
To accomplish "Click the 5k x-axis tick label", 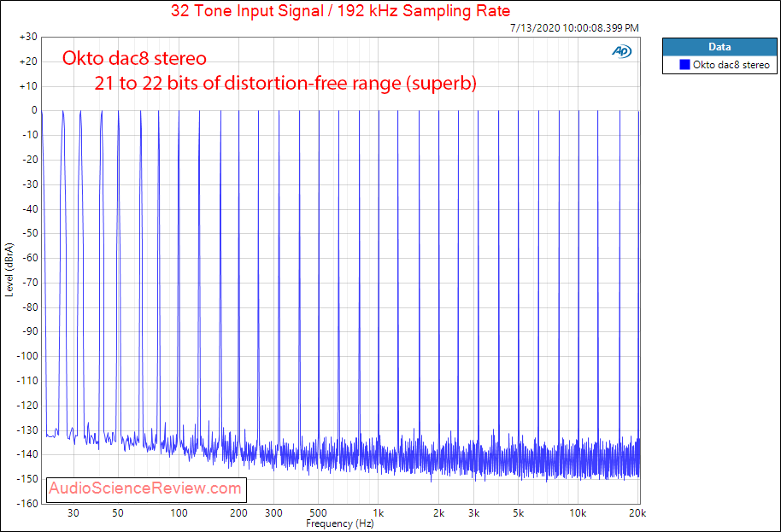I will pyautogui.click(x=519, y=513).
